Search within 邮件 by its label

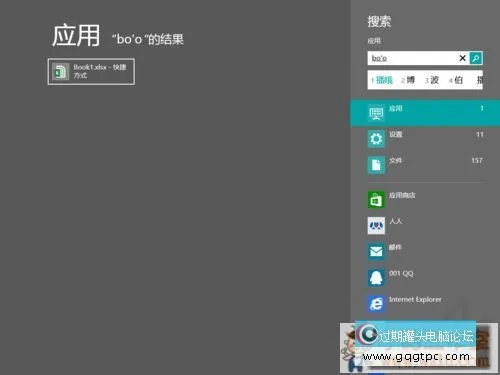[x=395, y=247]
